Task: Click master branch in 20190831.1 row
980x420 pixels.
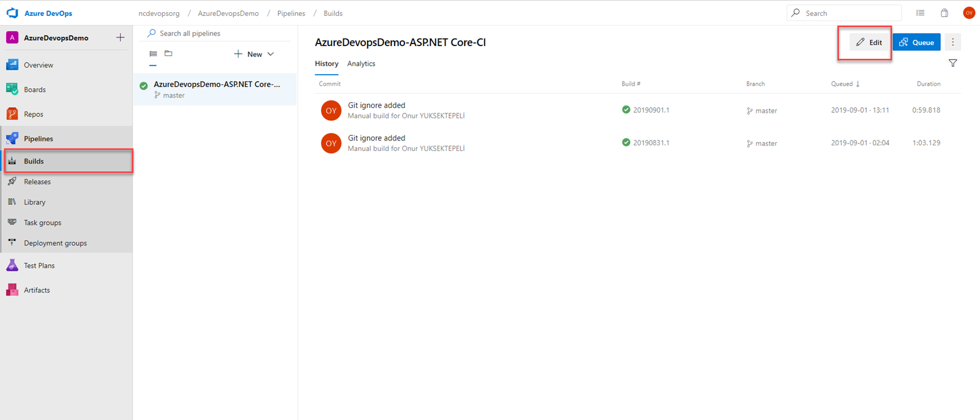Action: point(762,143)
